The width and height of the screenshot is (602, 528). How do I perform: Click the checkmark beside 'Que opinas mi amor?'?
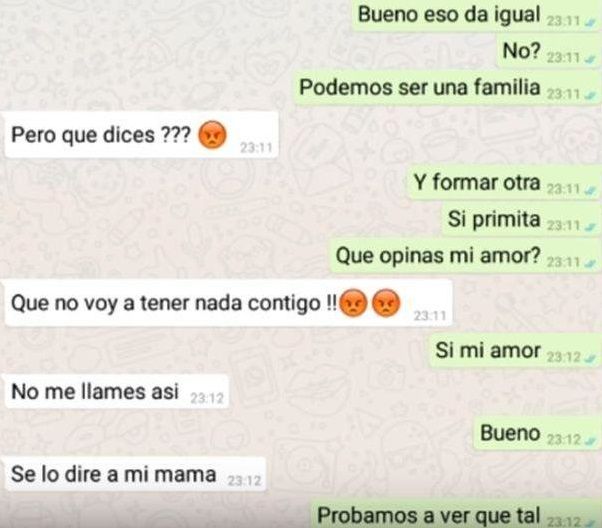590,264
